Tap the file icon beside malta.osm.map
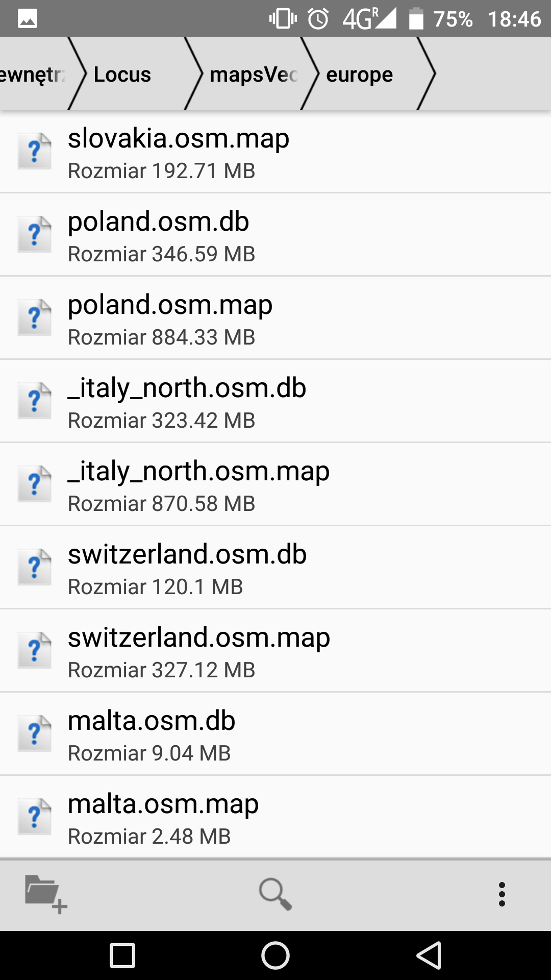The width and height of the screenshot is (551, 980). point(35,817)
